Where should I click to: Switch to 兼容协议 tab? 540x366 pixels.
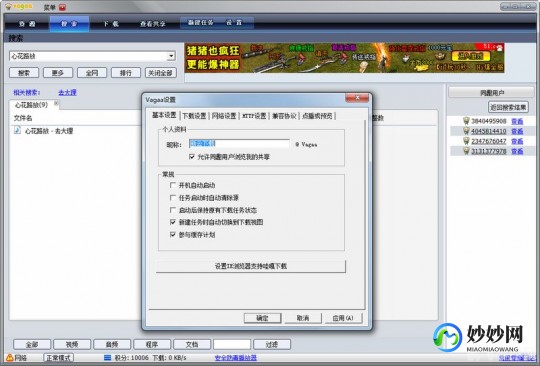coord(284,116)
